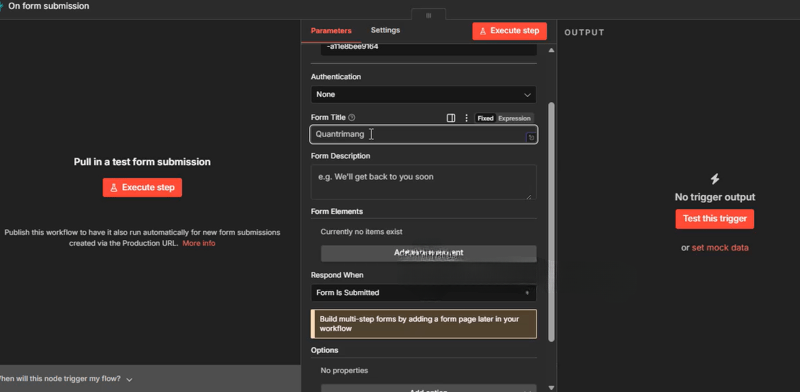
Task: Select Fixed mode for Form Title
Action: 485,118
